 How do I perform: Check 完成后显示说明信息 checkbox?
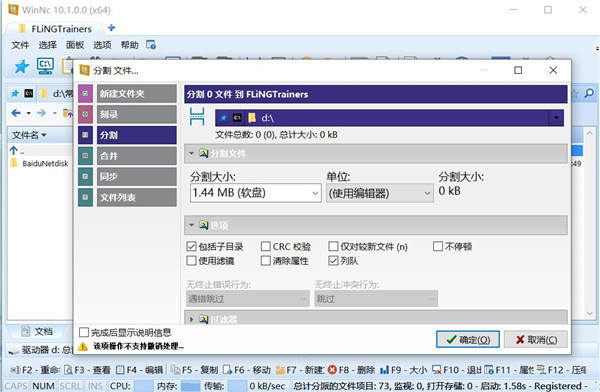[x=84, y=332]
